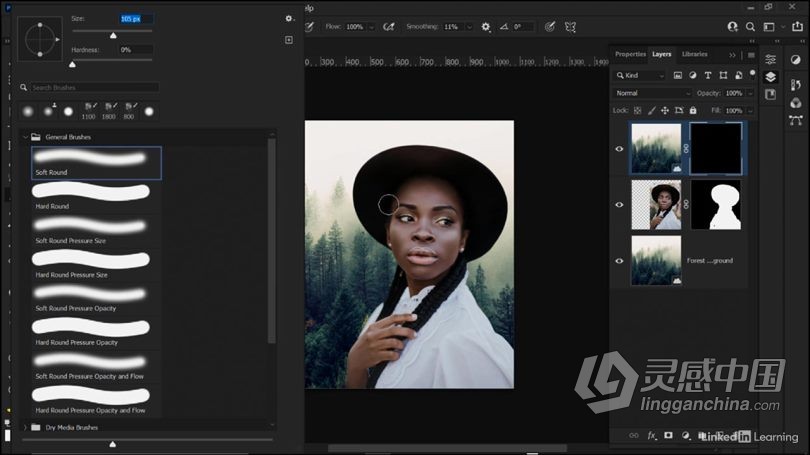Hide the top forest layer with eye icon

[619, 149]
